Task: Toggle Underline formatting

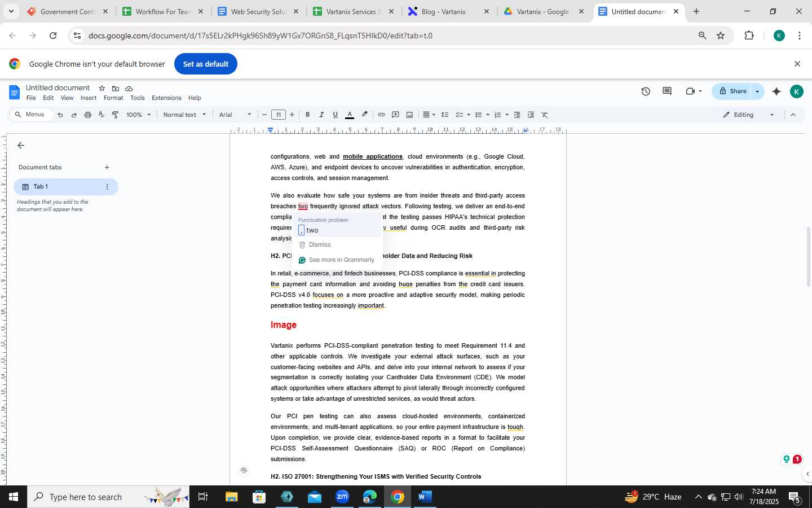Action: [x=335, y=115]
